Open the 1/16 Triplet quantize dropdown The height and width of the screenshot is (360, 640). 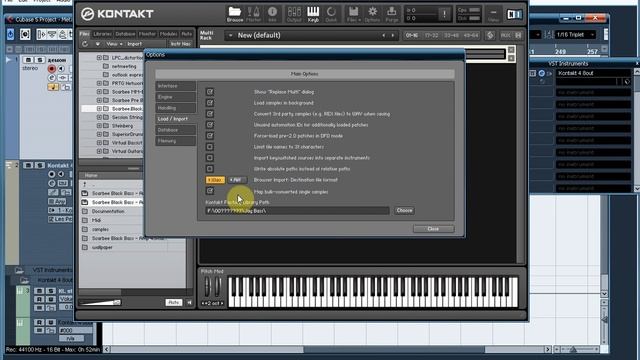coord(575,35)
